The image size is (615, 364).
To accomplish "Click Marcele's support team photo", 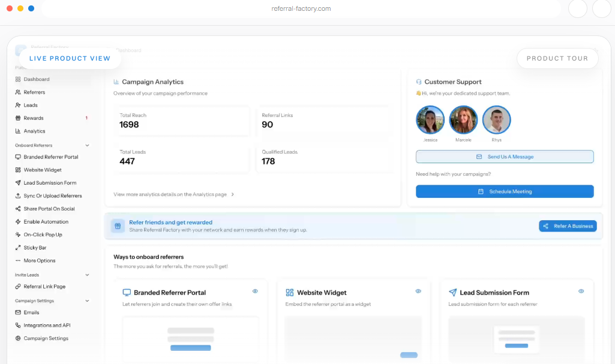I will (463, 120).
